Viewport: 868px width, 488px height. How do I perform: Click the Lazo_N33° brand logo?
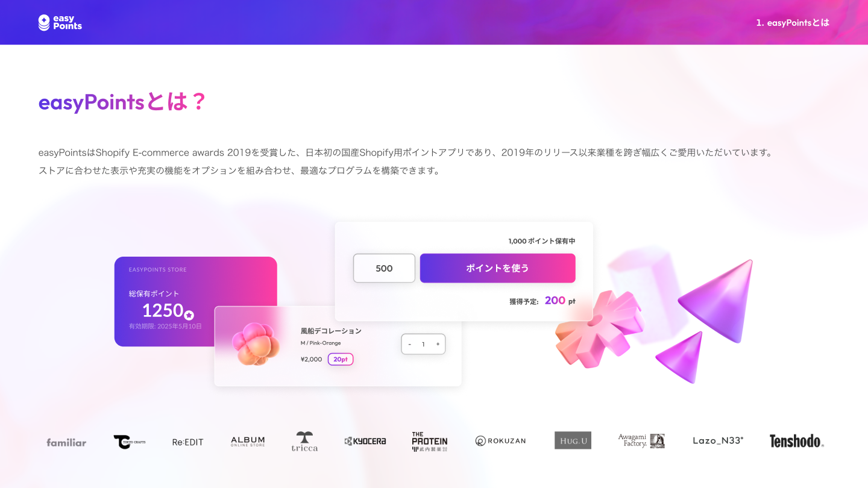click(718, 441)
